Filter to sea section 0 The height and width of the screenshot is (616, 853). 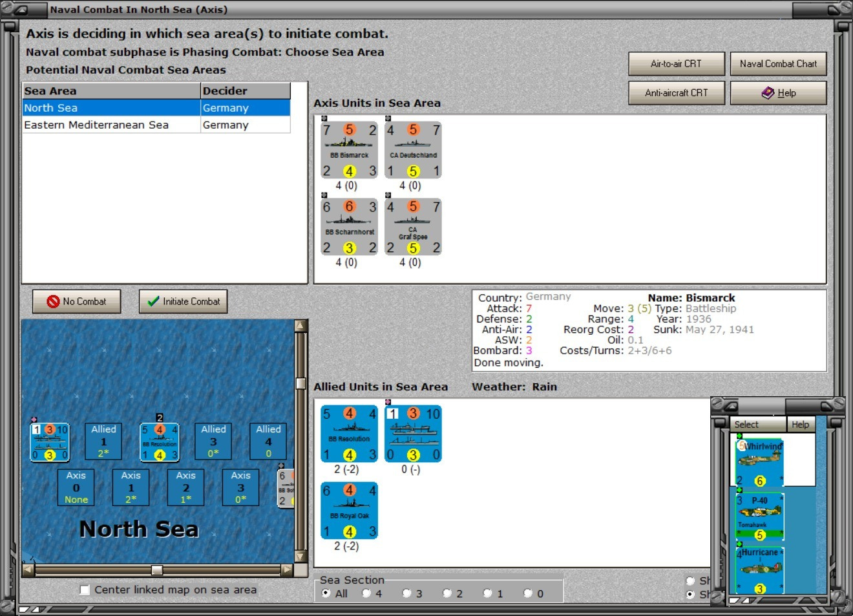tap(528, 593)
